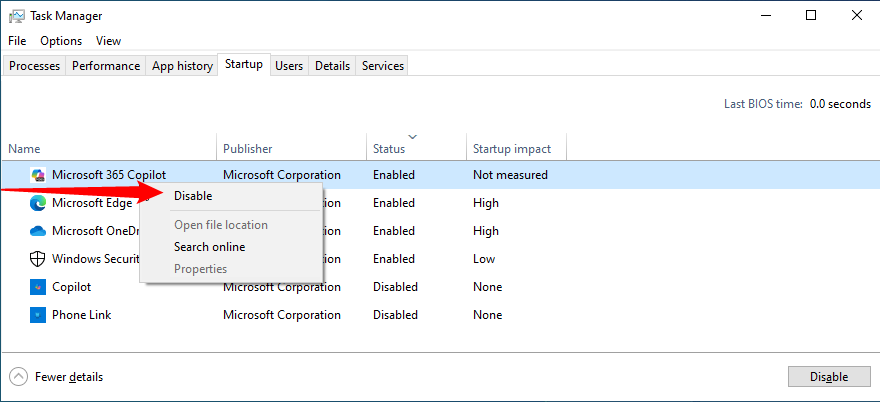
Task: Click the Task Manager title bar icon
Action: point(16,16)
